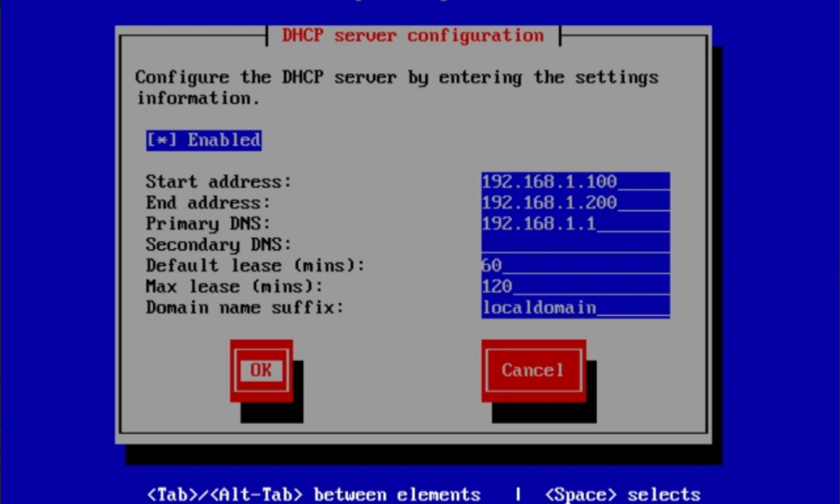Click the Max lease minutes field
Image resolution: width=840 pixels, height=504 pixels.
tap(576, 286)
